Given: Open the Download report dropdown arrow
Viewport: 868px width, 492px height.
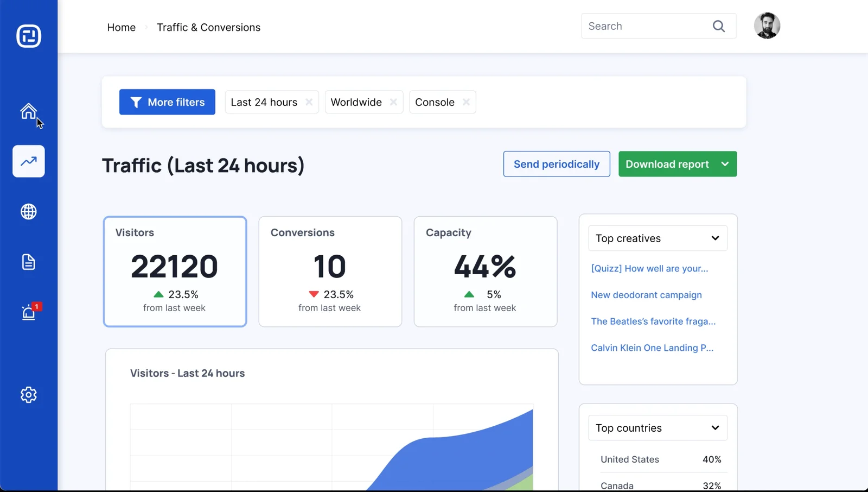Looking at the screenshot, I should pyautogui.click(x=725, y=164).
